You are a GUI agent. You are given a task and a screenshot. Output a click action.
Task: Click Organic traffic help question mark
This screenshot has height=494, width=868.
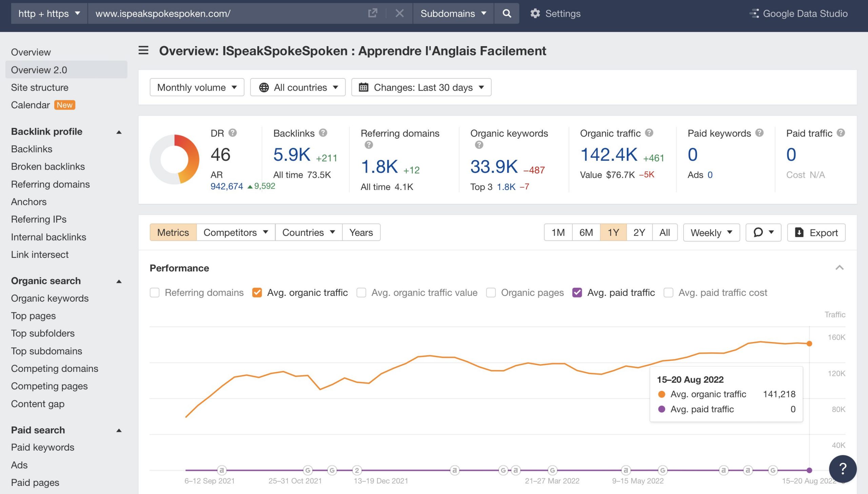point(649,133)
